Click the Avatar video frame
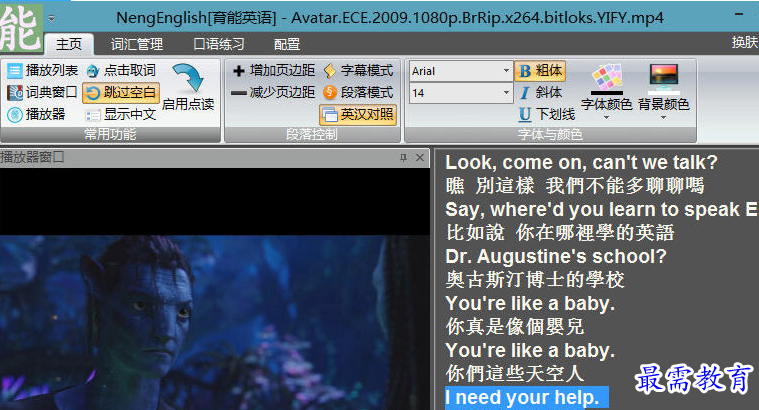 pos(214,322)
